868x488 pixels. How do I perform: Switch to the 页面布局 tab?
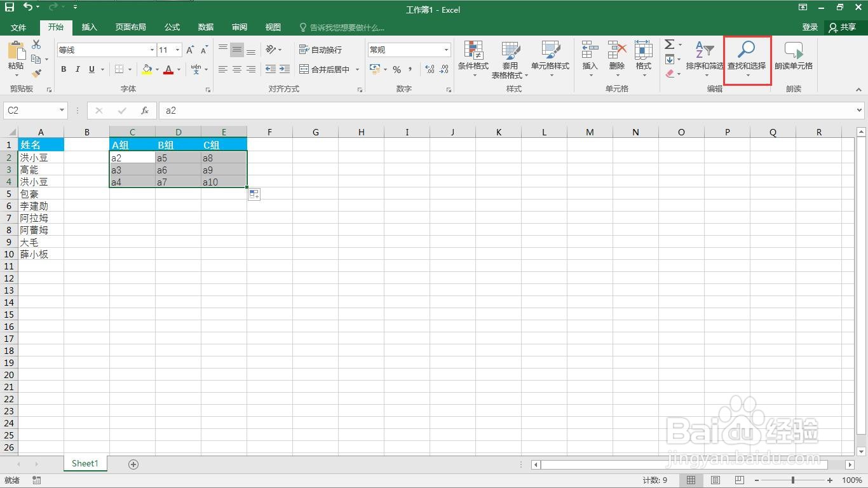[131, 27]
